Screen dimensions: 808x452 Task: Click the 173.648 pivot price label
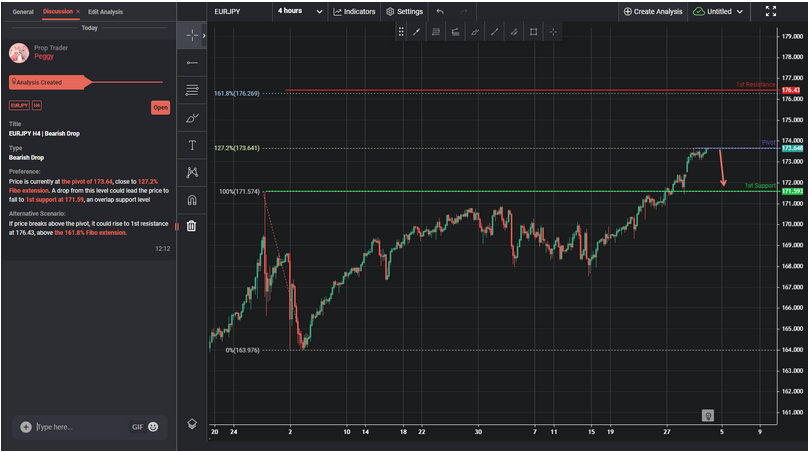click(x=792, y=148)
